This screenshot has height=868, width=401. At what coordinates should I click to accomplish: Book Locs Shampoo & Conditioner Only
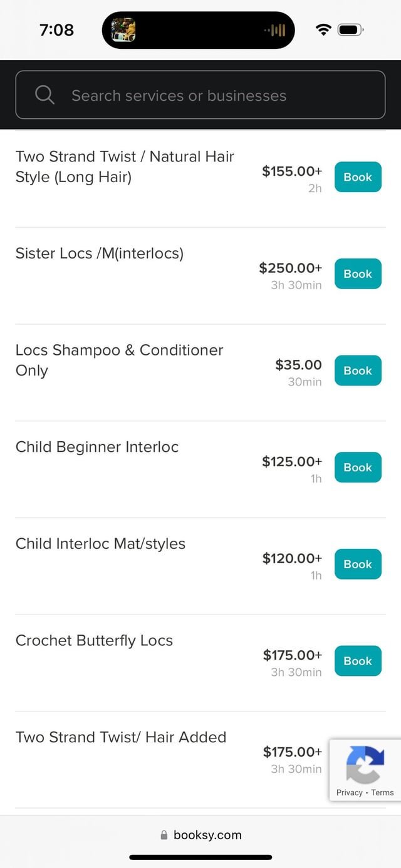pos(358,370)
